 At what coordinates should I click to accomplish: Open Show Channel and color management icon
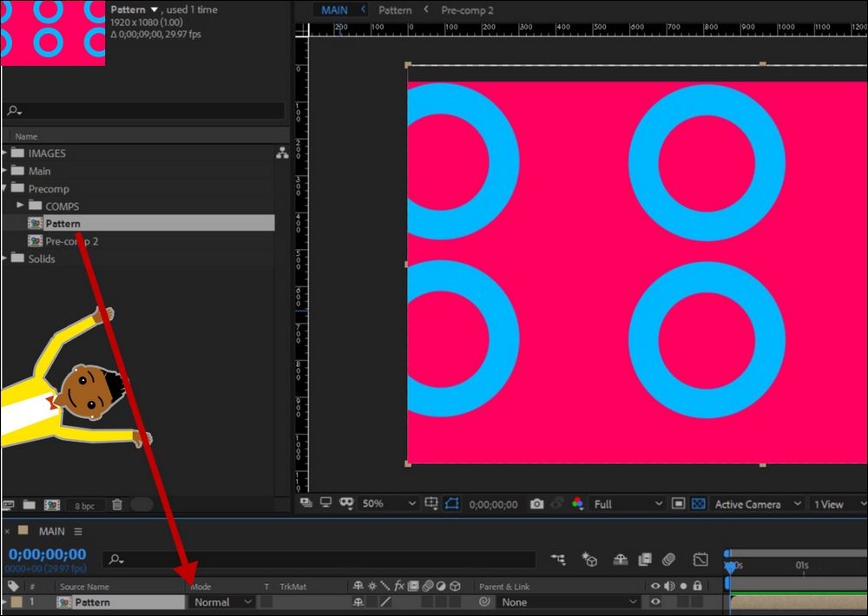tap(577, 503)
